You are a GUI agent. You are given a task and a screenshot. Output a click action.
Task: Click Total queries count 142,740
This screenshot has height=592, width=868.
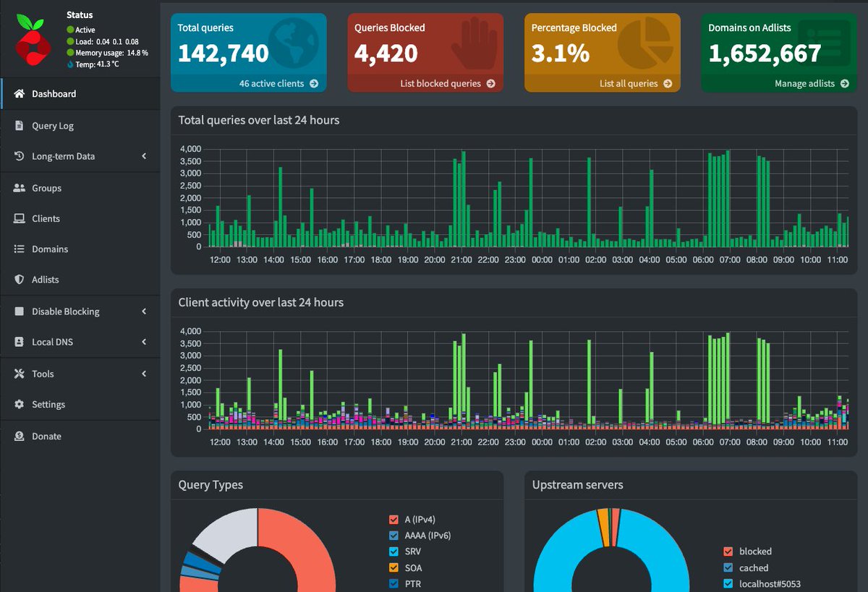pyautogui.click(x=223, y=53)
